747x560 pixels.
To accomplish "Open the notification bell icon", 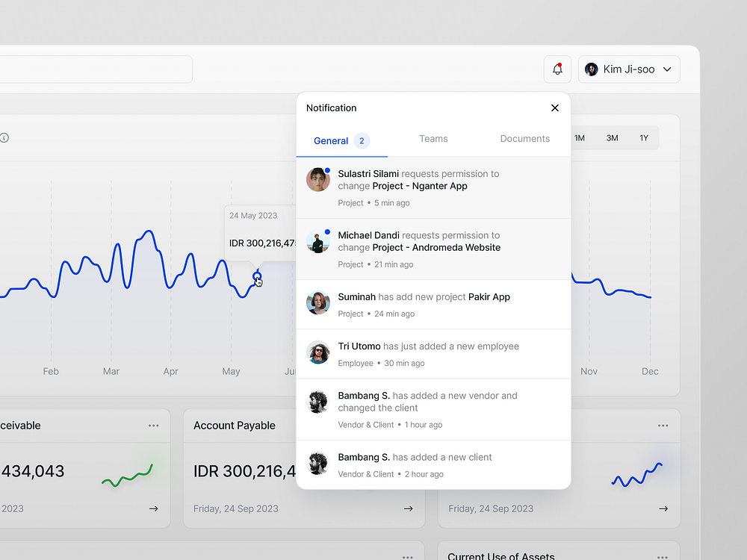I will (557, 69).
